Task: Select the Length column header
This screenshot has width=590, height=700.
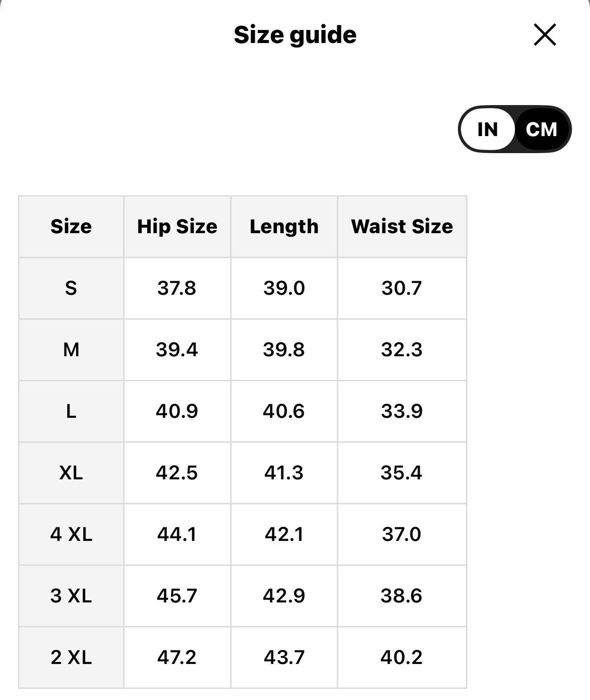Action: [284, 227]
